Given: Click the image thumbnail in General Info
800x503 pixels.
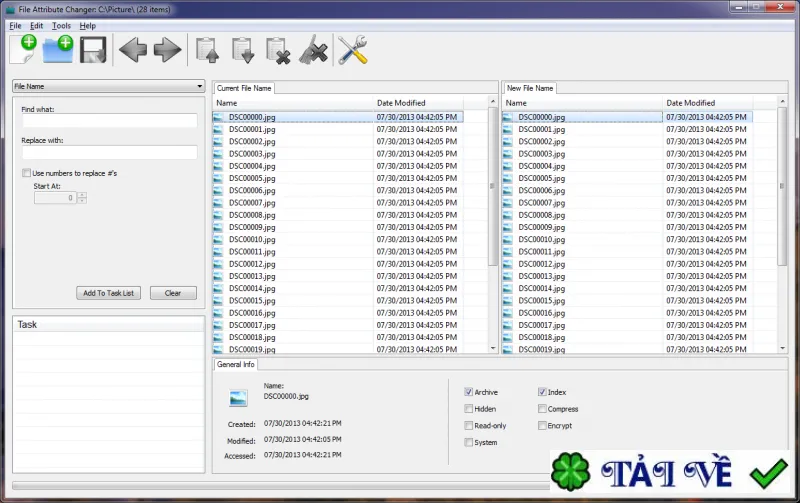Looking at the screenshot, I should [x=238, y=398].
